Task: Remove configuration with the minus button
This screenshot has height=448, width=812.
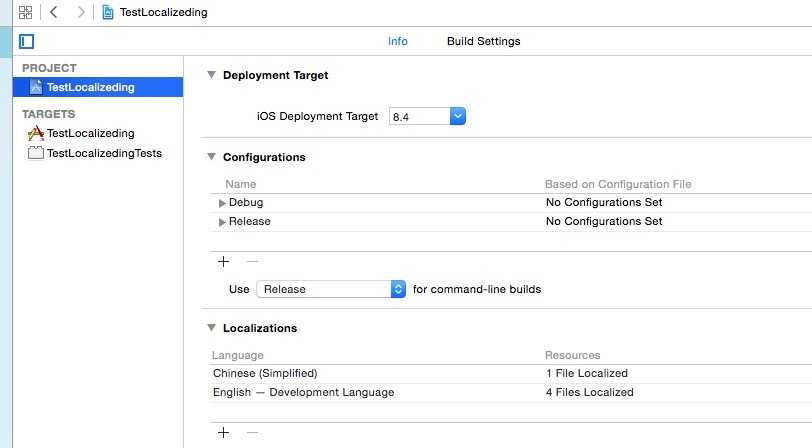Action: [x=252, y=262]
